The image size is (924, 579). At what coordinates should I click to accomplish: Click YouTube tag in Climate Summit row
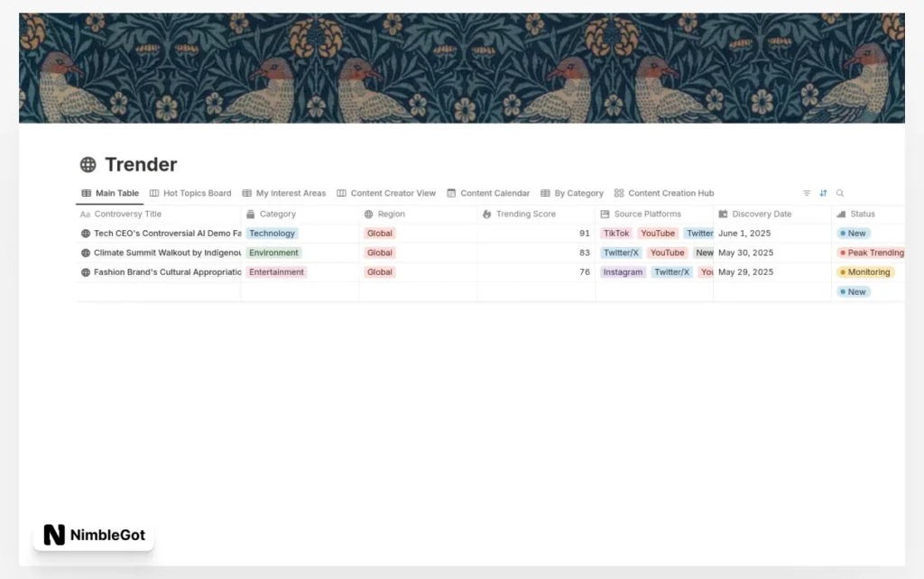[667, 253]
